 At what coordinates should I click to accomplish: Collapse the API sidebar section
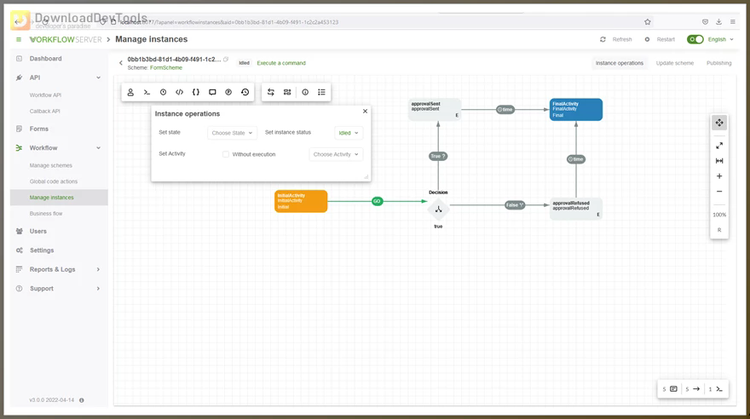point(98,77)
